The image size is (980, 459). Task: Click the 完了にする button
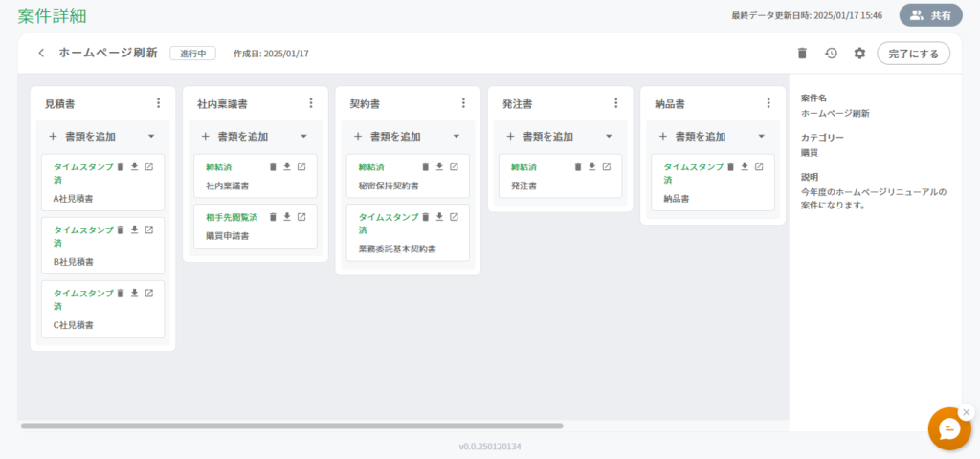pos(913,54)
